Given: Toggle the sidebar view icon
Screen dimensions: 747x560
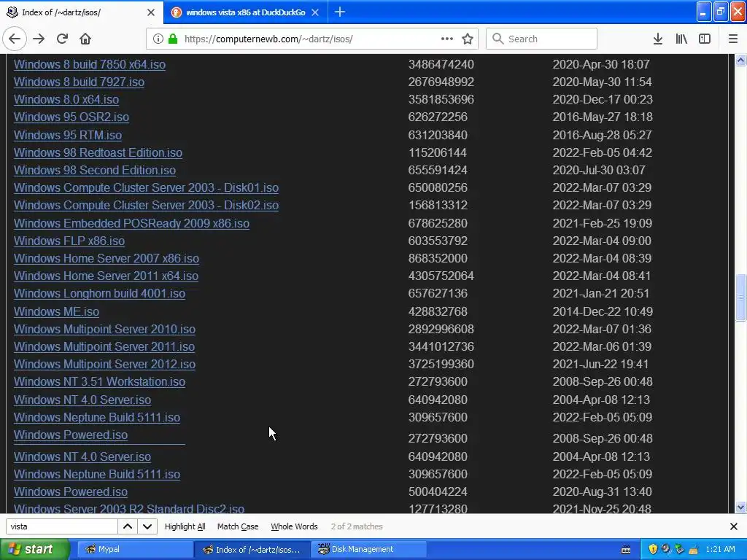Looking at the screenshot, I should click(x=705, y=39).
